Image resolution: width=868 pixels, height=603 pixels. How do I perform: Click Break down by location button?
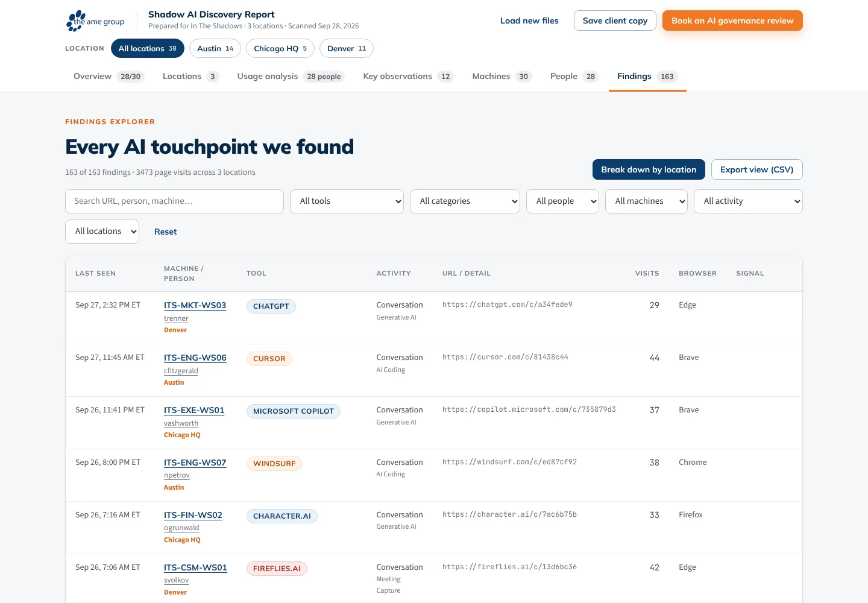coord(649,169)
